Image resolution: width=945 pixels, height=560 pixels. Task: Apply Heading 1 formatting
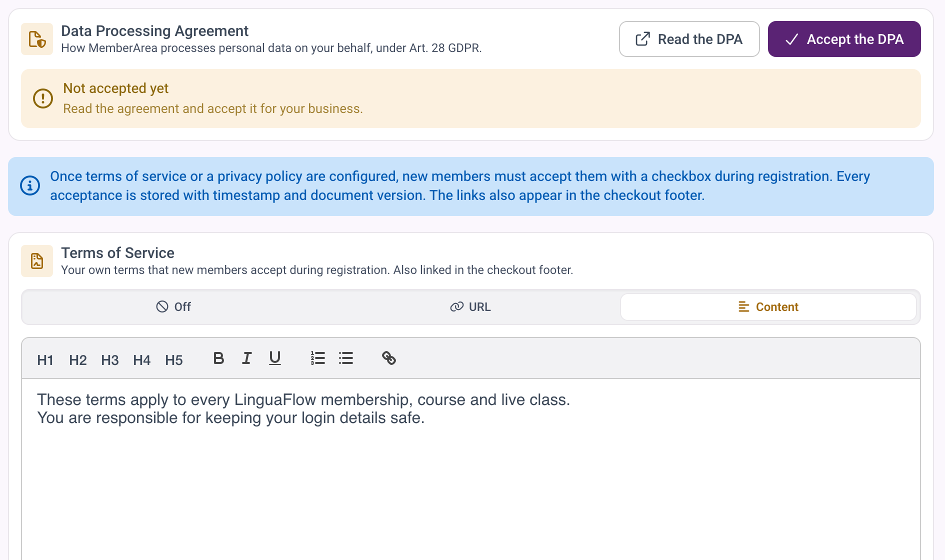click(x=45, y=359)
